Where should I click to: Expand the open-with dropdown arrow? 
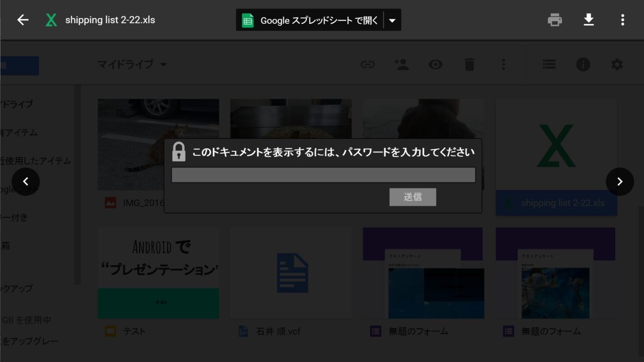tap(392, 21)
